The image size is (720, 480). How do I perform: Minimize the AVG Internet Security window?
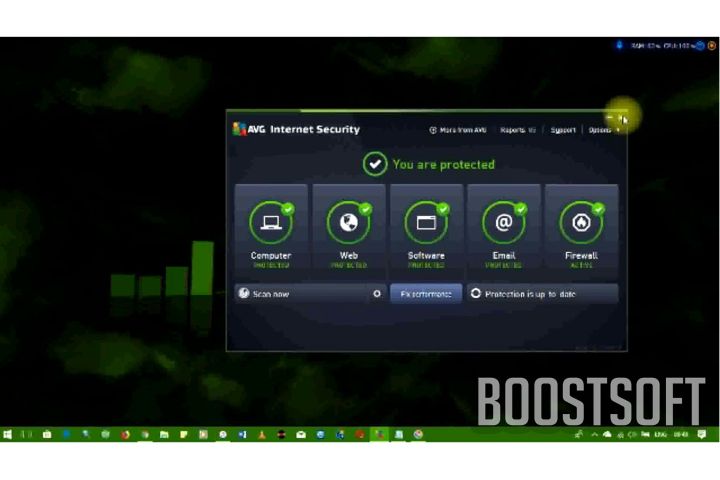pyautogui.click(x=610, y=119)
